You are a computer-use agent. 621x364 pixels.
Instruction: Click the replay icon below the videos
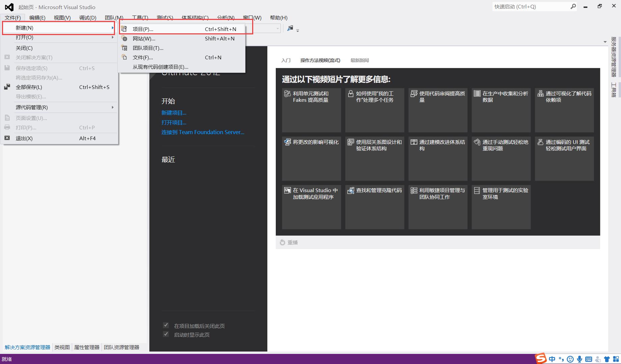[x=283, y=242]
